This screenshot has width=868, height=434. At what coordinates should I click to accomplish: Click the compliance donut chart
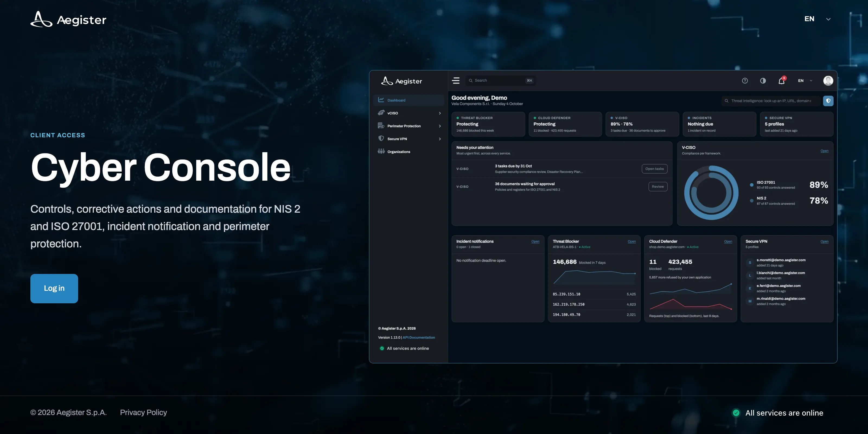[x=711, y=193]
